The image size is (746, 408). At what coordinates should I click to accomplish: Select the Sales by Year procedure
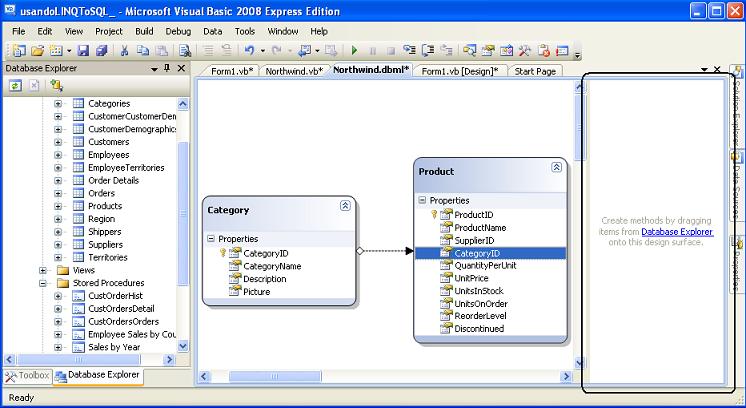point(114,347)
